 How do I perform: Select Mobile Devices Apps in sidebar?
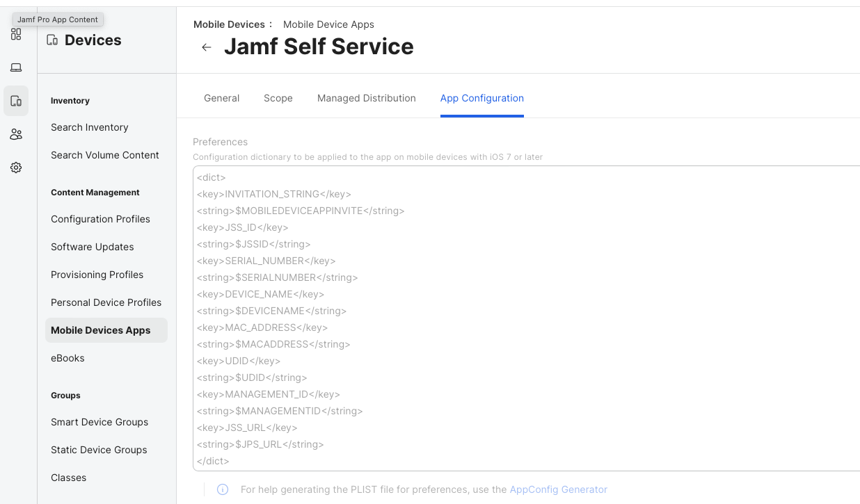coord(106,330)
